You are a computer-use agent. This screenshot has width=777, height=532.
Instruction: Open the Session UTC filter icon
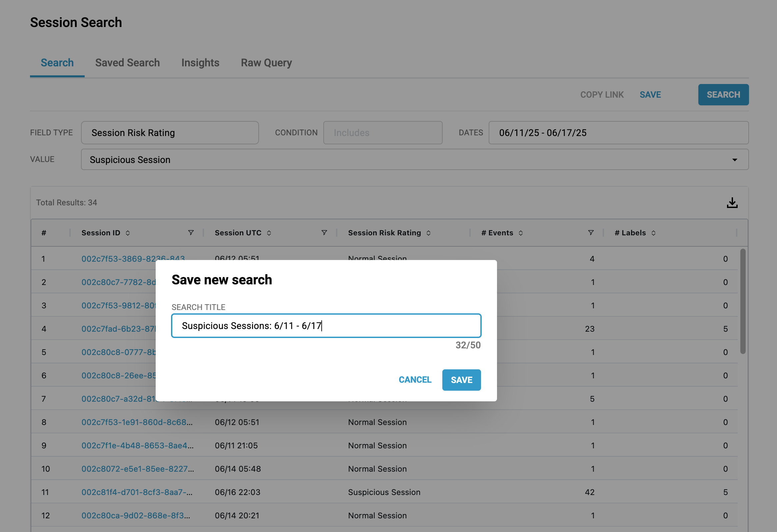click(324, 233)
